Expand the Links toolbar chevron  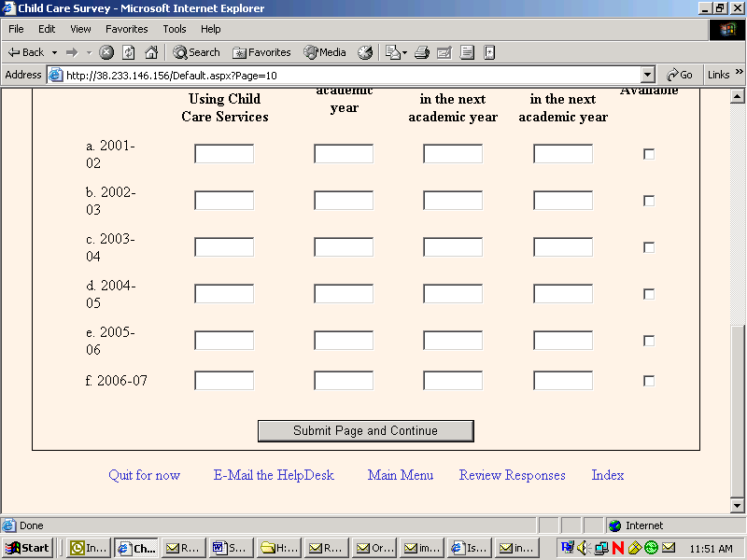tap(739, 72)
